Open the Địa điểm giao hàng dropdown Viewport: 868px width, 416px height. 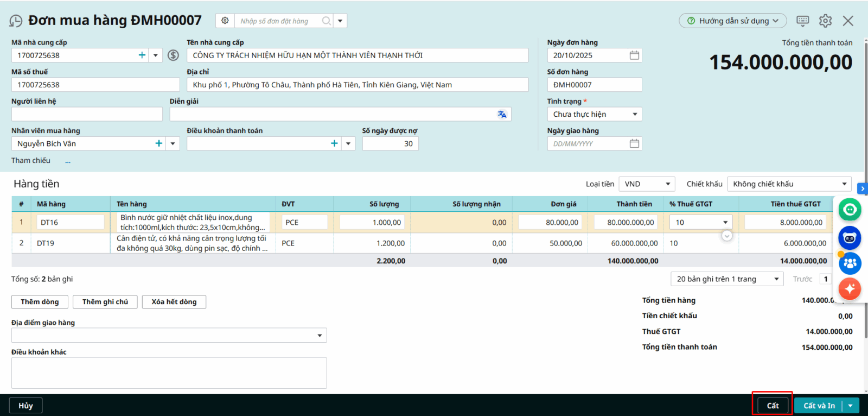tap(320, 336)
